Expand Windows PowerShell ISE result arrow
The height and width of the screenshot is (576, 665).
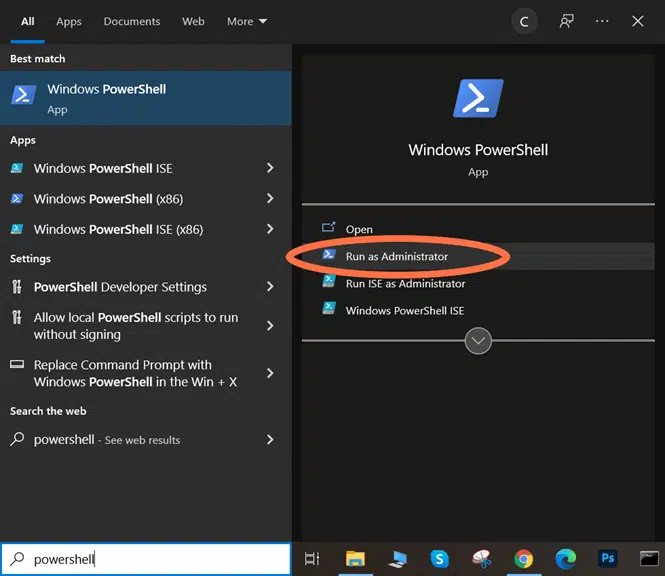pos(270,168)
